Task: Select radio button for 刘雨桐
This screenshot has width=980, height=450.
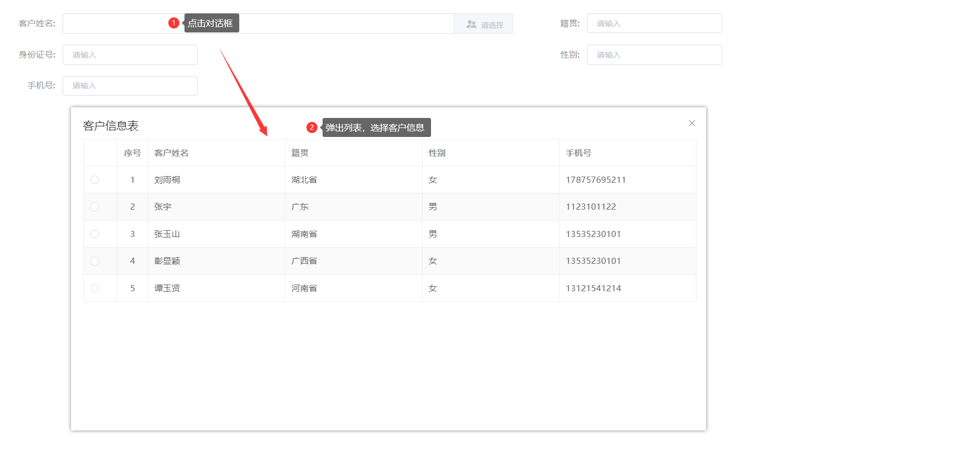Action: click(x=95, y=180)
